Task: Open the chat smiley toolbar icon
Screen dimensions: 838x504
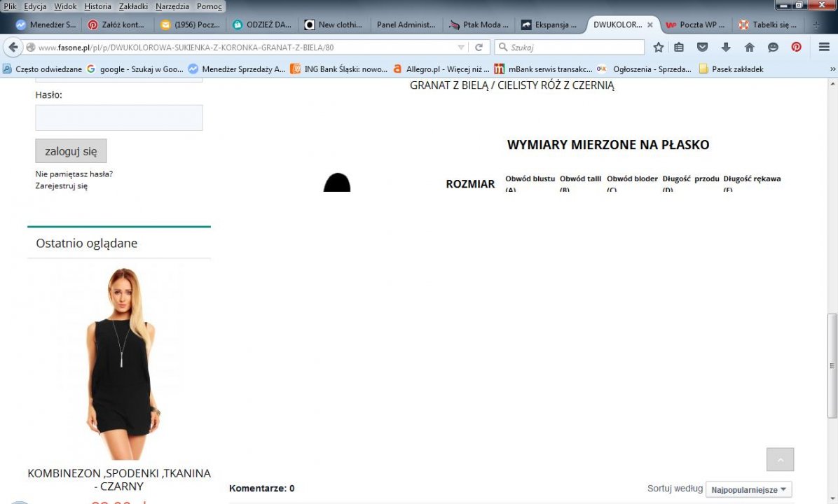Action: [x=773, y=47]
